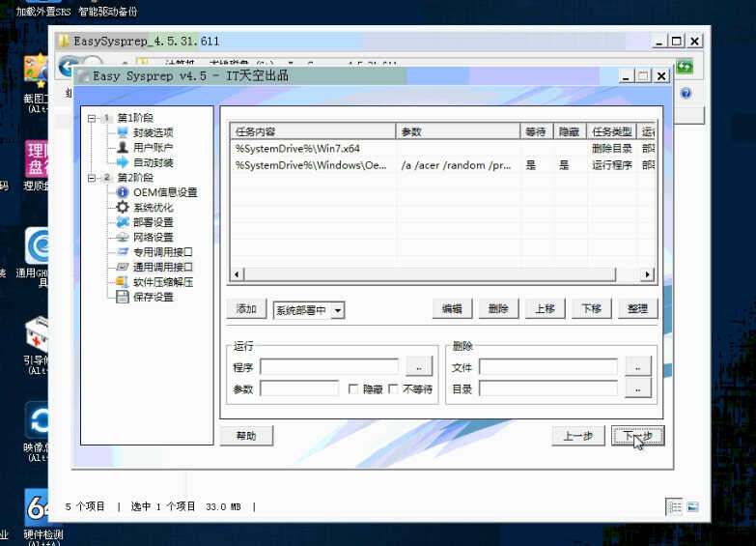Open the 理顺盘符 desktop icon
The height and width of the screenshot is (546, 756).
pos(37,159)
